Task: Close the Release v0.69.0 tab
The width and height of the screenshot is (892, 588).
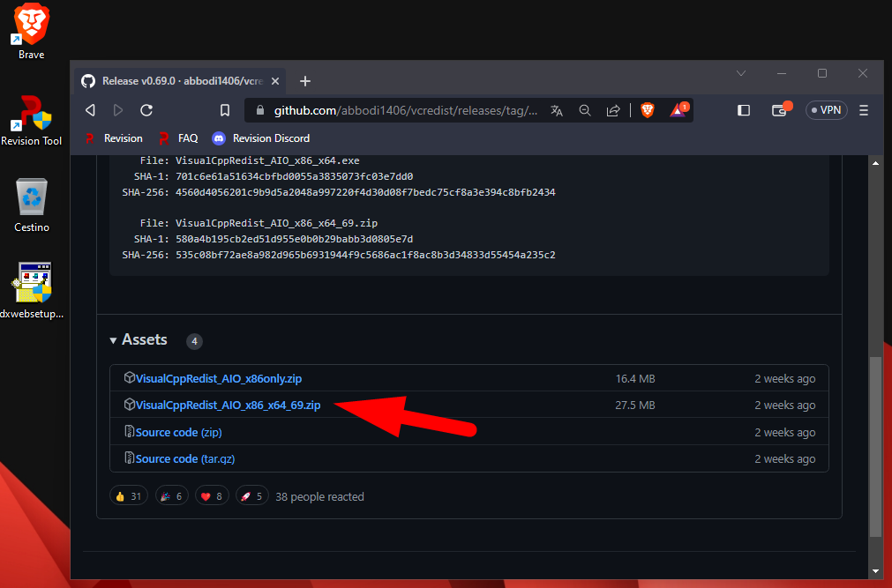Action: coord(275,81)
